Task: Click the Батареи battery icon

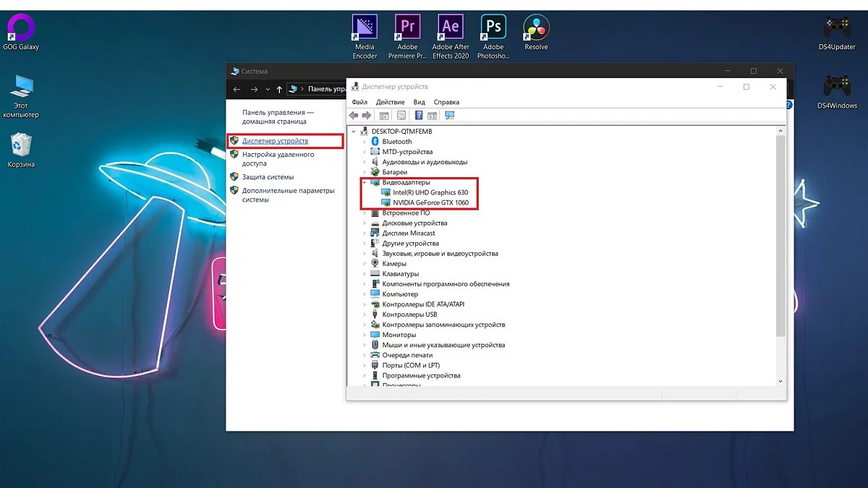Action: (x=375, y=172)
